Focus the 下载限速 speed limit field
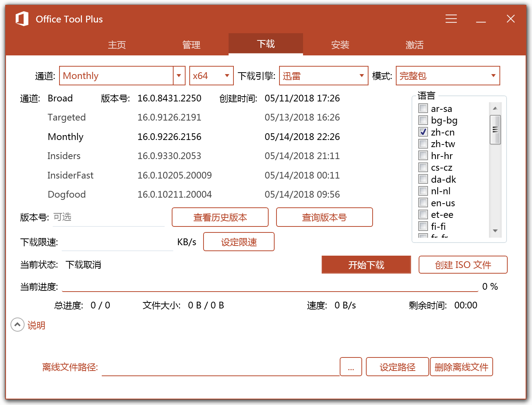The height and width of the screenshot is (405, 532). click(117, 242)
